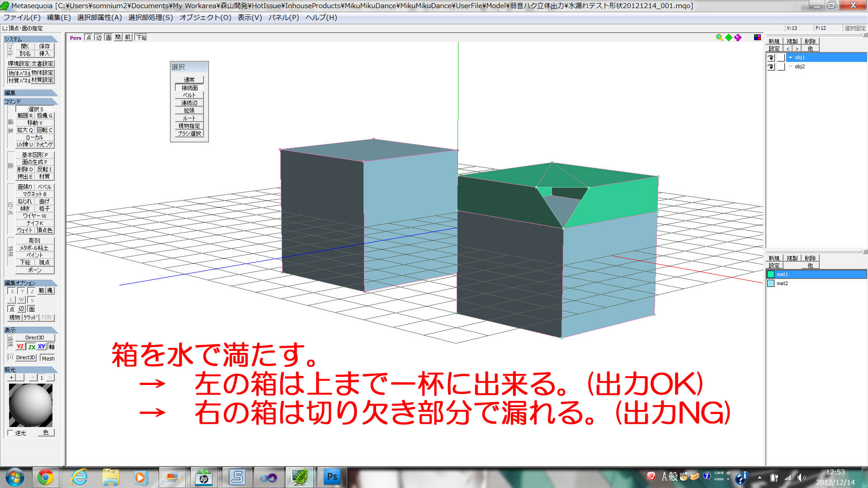Image resolution: width=868 pixels, height=488 pixels.
Task: Choose 接続面 in the selection panel
Action: tap(189, 88)
